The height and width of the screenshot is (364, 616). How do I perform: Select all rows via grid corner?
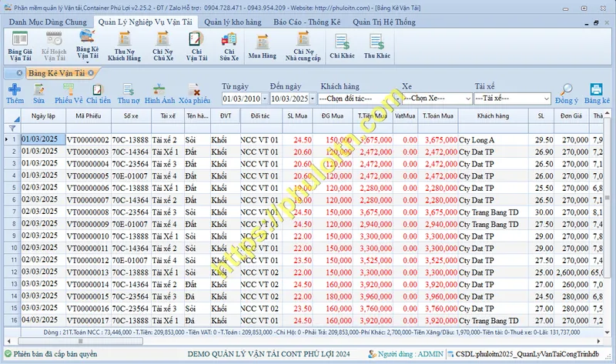pos(12,116)
